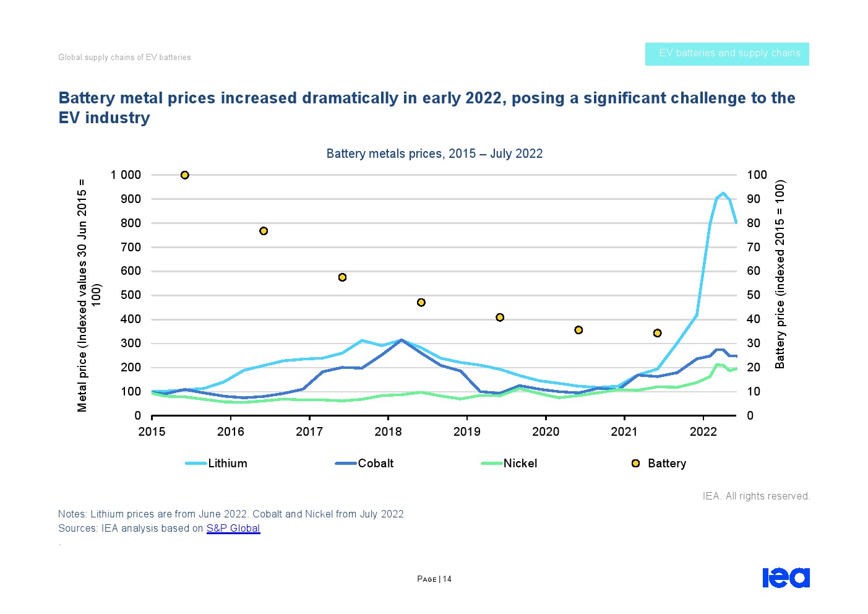Click the 2022 label on the x-axis
This screenshot has height=614, width=868.
703,431
